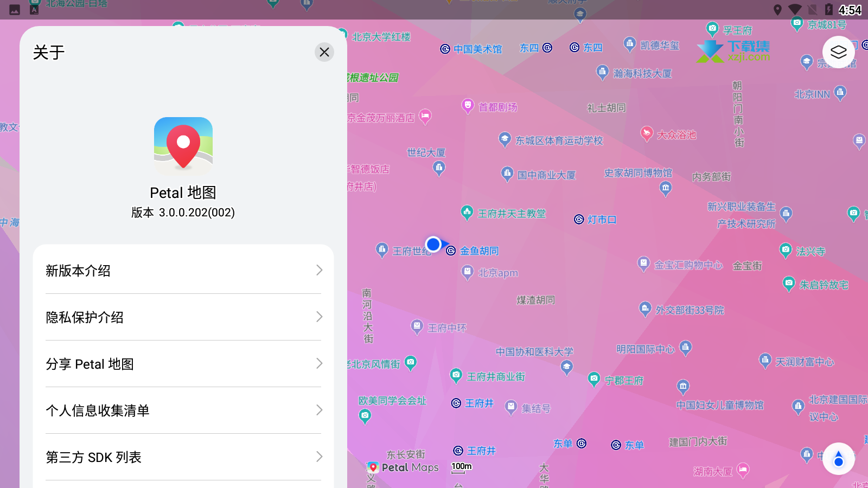This screenshot has height=488, width=868.
Task: Tap the 东城区体育运动学校 school marker
Action: coord(505,139)
